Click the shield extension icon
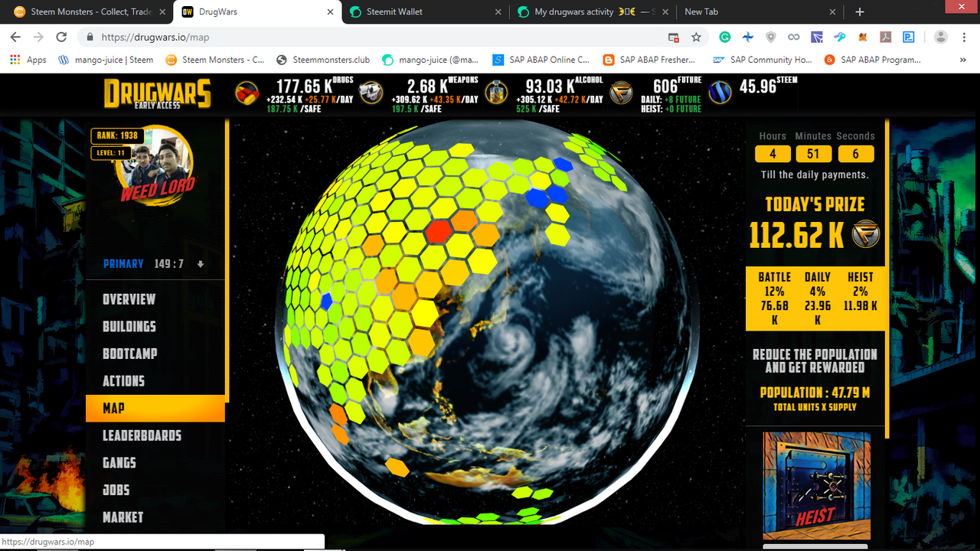The height and width of the screenshot is (551, 980). (771, 37)
